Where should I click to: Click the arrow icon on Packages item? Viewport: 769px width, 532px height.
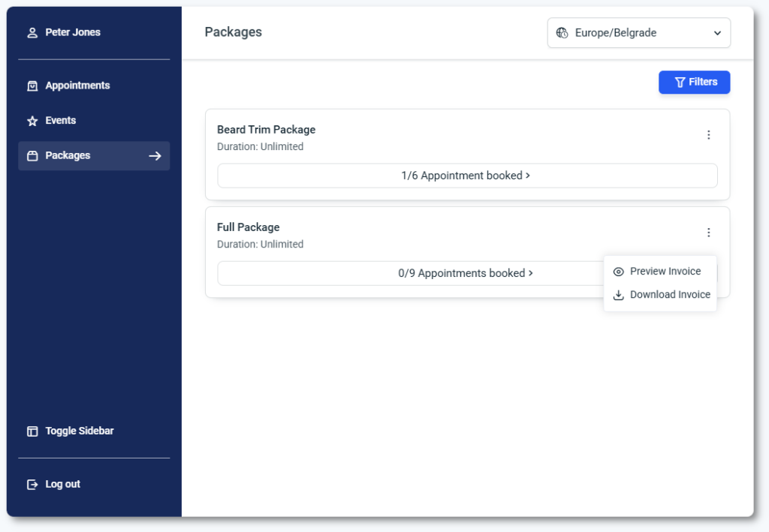(155, 156)
